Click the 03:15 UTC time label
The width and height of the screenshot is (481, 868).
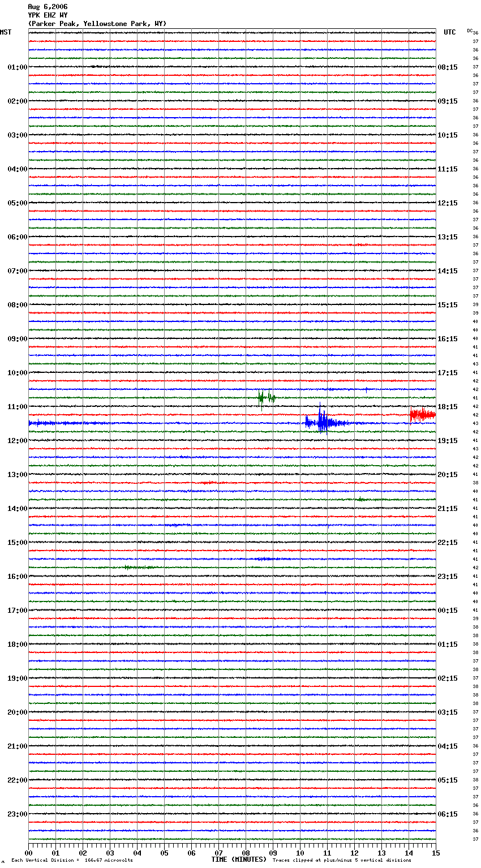[x=448, y=712]
